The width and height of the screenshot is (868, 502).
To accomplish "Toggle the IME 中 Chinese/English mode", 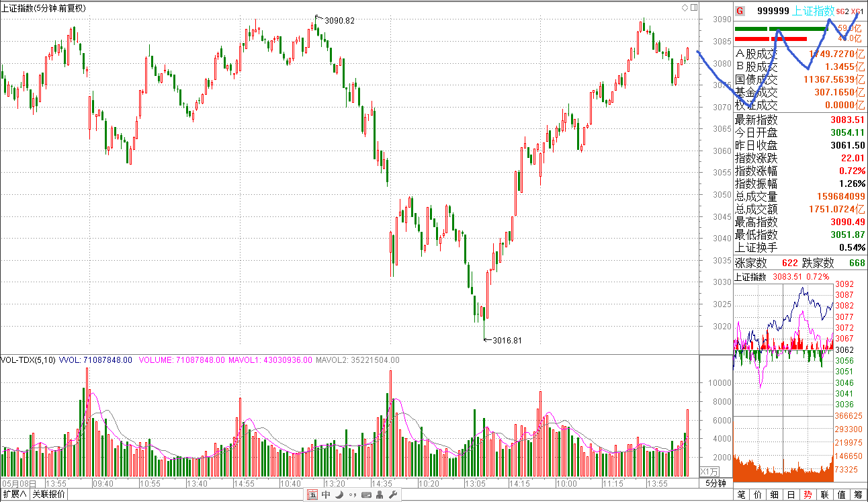I will click(326, 495).
